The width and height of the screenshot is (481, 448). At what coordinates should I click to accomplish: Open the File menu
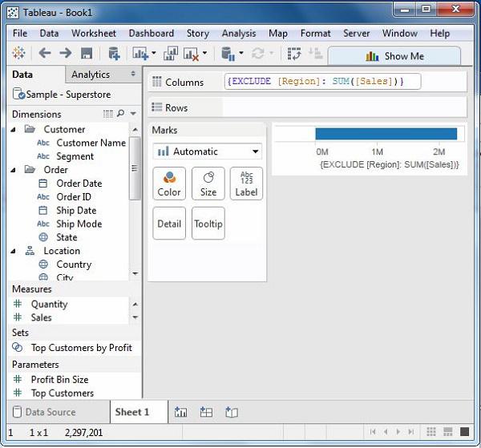coord(20,33)
